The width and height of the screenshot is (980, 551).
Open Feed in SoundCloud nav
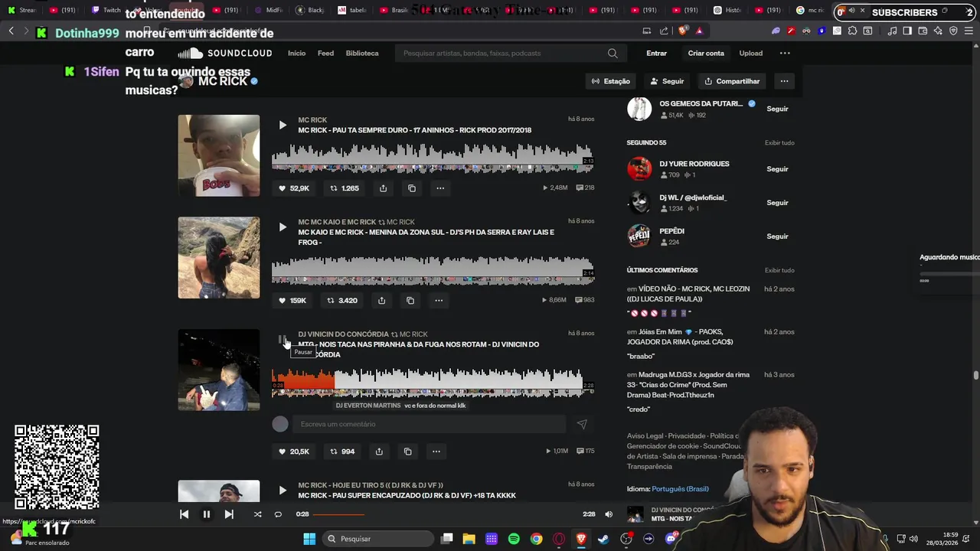[325, 53]
